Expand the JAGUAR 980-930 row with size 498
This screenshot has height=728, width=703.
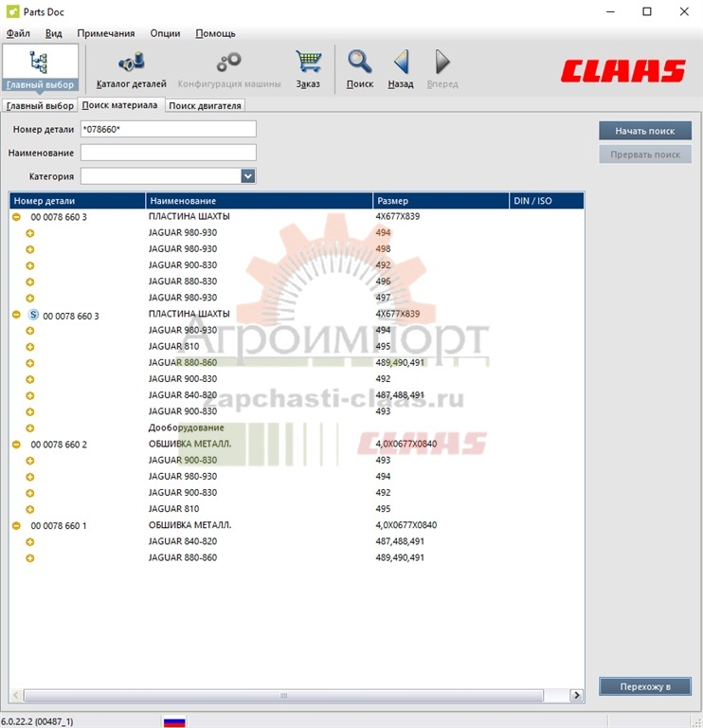[30, 249]
